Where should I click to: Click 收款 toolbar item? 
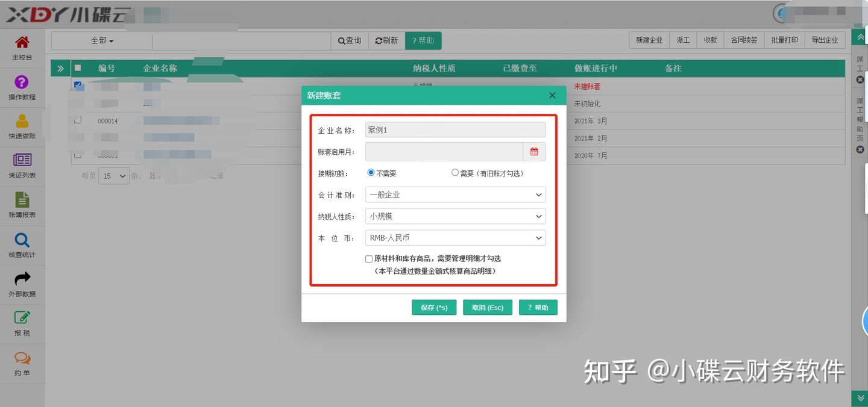click(x=710, y=40)
